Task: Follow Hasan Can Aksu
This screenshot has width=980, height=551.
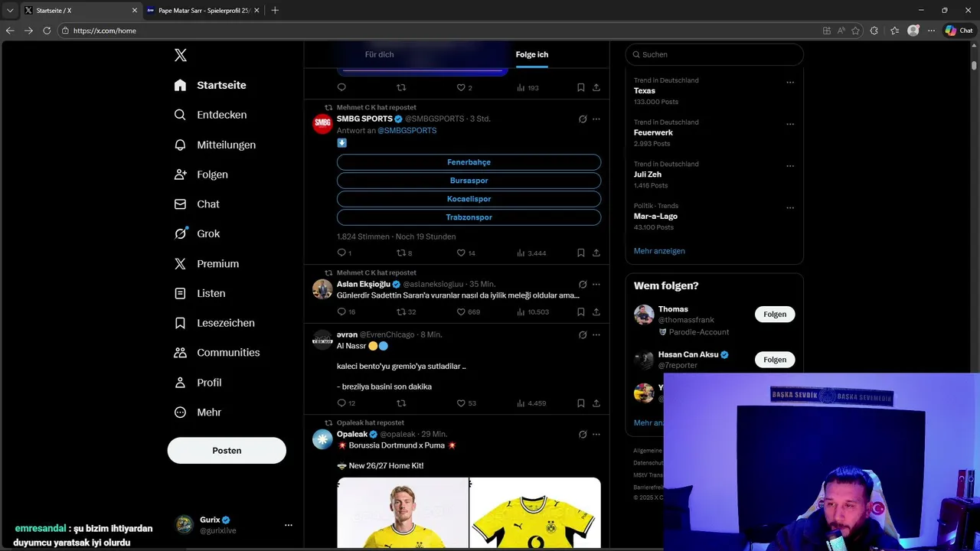Action: tap(775, 360)
